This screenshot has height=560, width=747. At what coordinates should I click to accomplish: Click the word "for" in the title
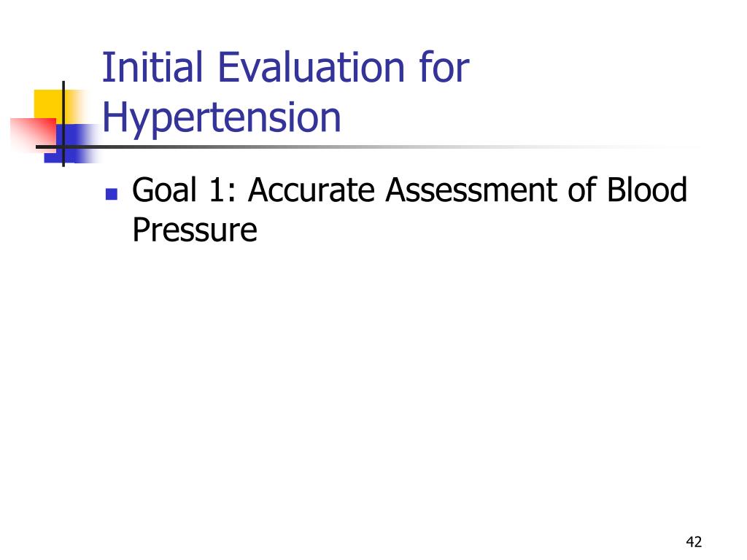pos(444,69)
